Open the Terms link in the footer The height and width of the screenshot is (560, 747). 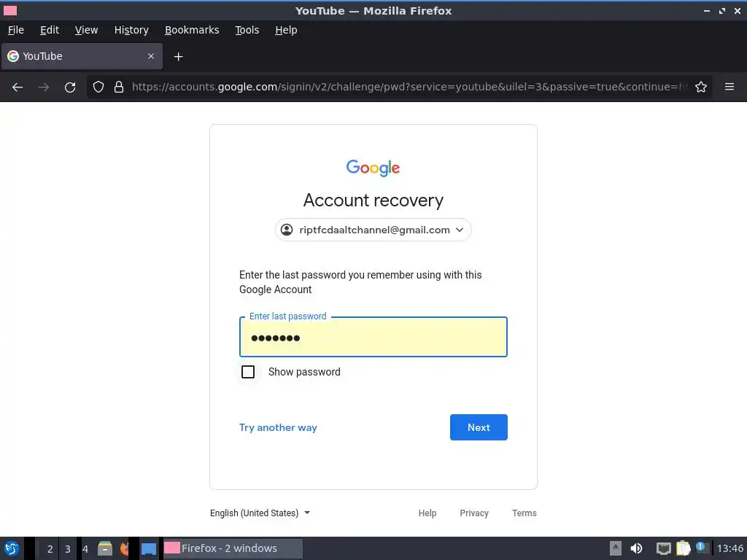tap(524, 513)
